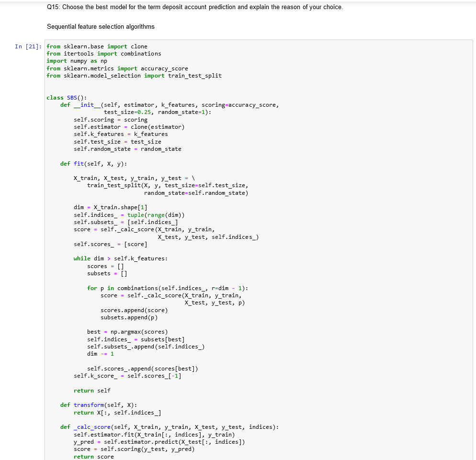This screenshot has height=460, width=476.
Task: Click 'class SBS():' definition line
Action: pyautogui.click(x=67, y=98)
